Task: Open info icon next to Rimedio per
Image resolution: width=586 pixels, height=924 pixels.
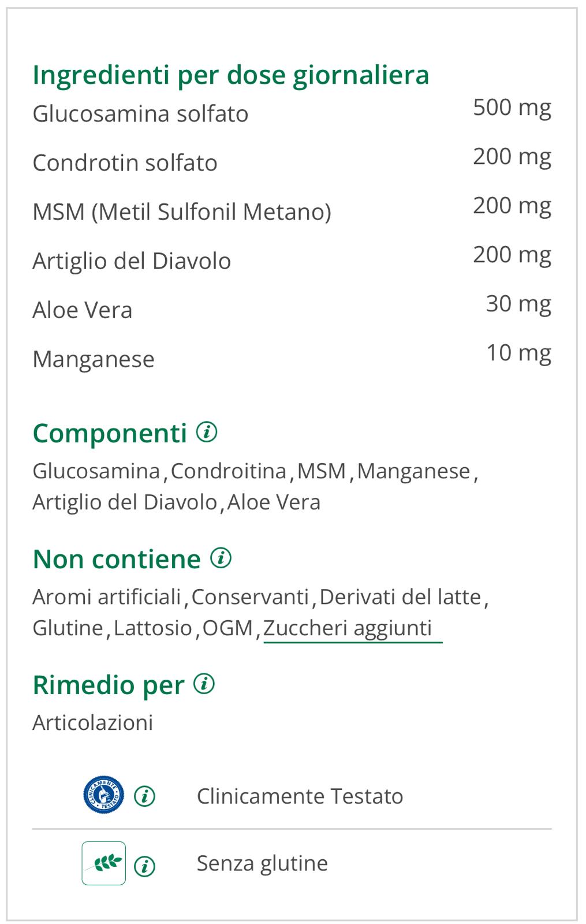Action: pos(204,684)
